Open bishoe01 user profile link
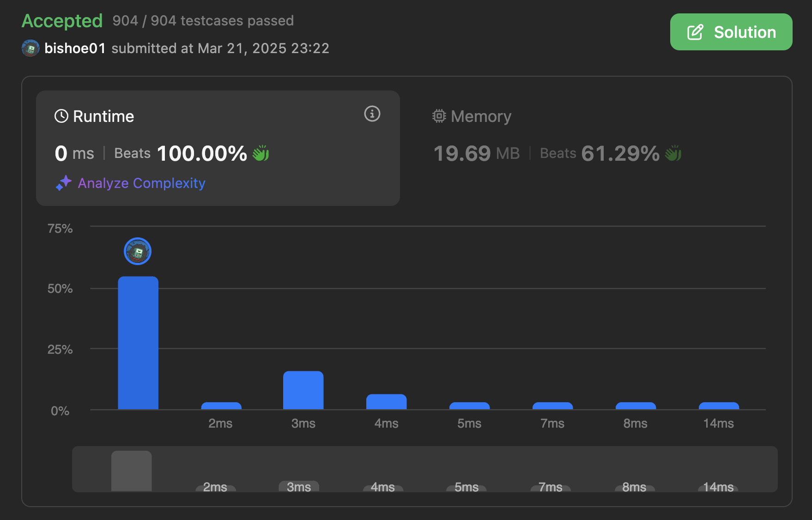The width and height of the screenshot is (812, 520). 75,48
